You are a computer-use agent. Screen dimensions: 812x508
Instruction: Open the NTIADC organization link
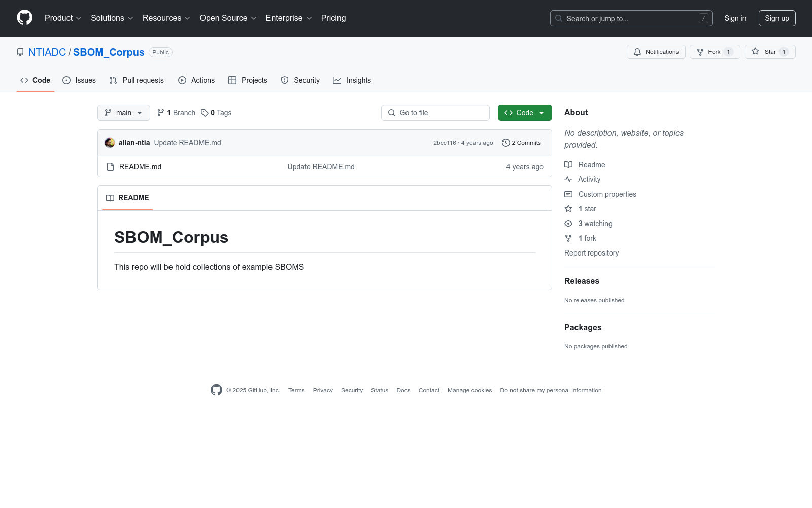coord(47,52)
